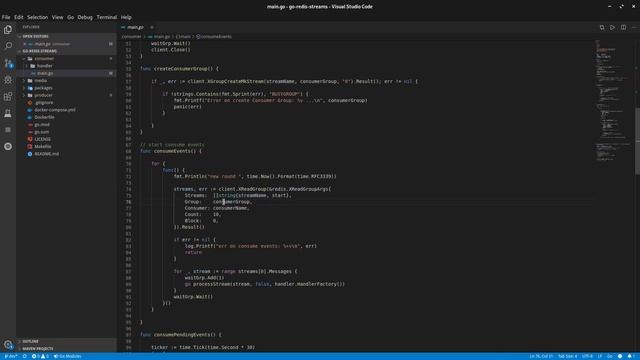640x360 pixels.
Task: Open the Debug view bug icon
Action: click(x=8, y=80)
